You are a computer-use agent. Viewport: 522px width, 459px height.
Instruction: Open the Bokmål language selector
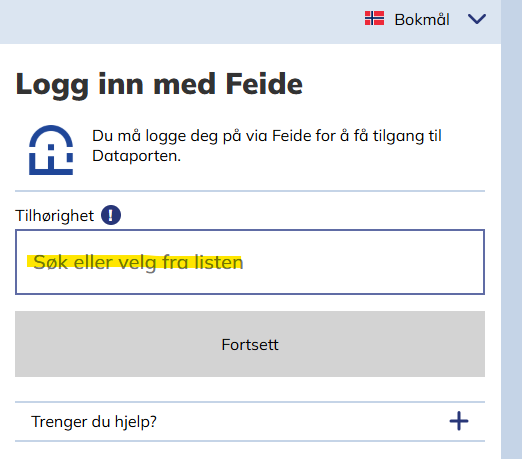tap(425, 19)
